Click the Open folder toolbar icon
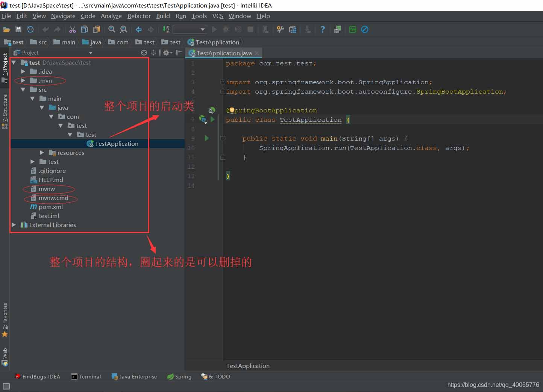The width and height of the screenshot is (543, 392). click(6, 29)
